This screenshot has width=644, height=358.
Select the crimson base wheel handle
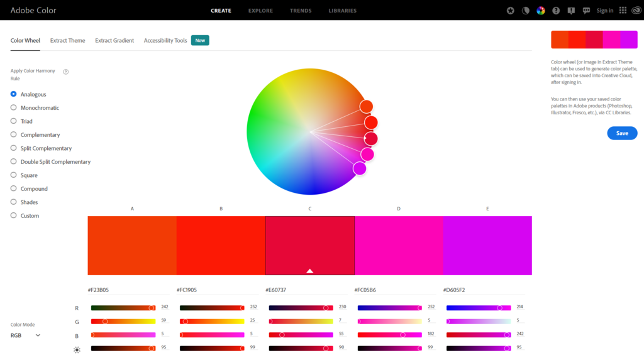371,139
